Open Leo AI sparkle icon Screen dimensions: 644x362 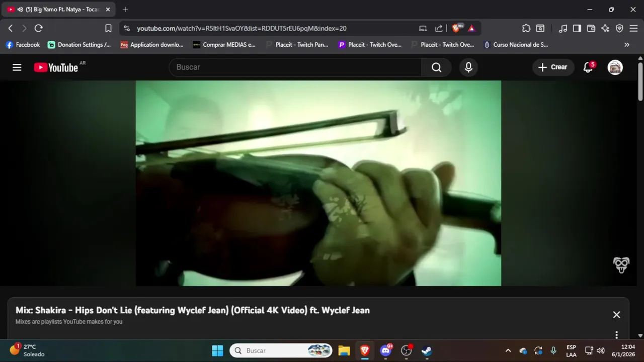pos(605,29)
